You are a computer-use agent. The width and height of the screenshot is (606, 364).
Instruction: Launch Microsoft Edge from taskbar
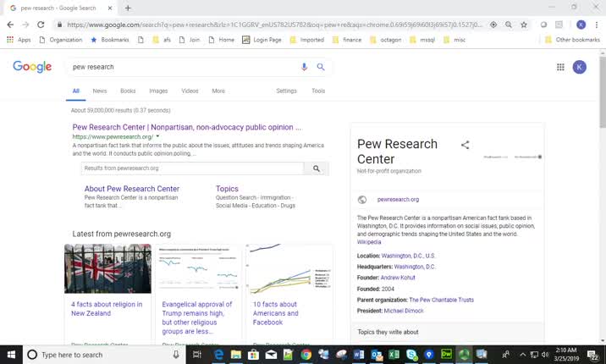coord(218,355)
